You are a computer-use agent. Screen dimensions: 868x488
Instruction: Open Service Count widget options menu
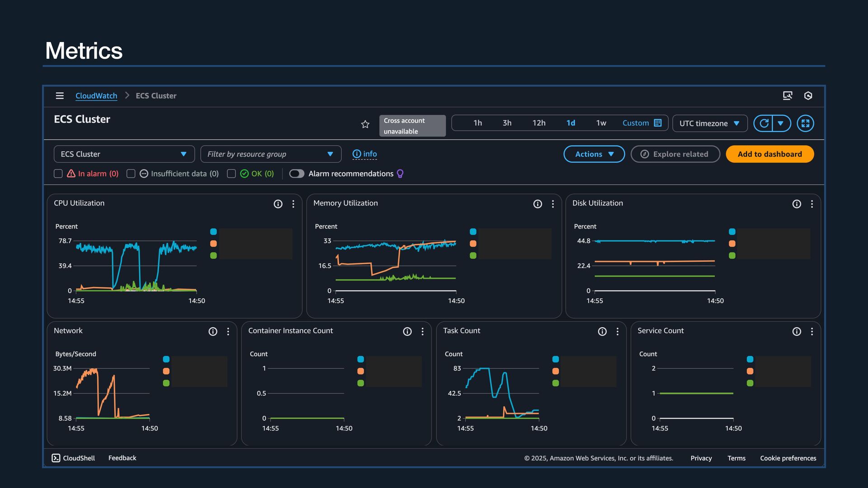812,332
